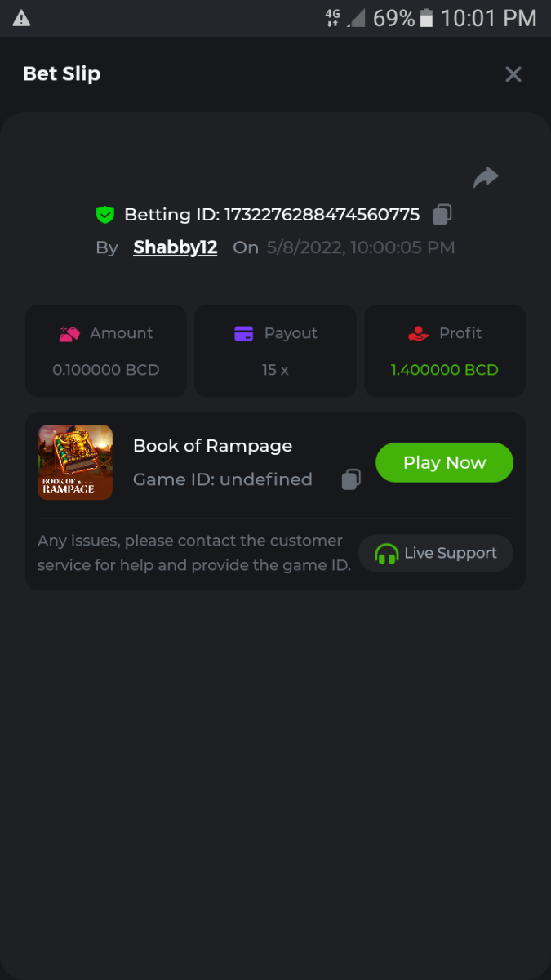Tap the Book of Rampage thumbnail

(75, 462)
